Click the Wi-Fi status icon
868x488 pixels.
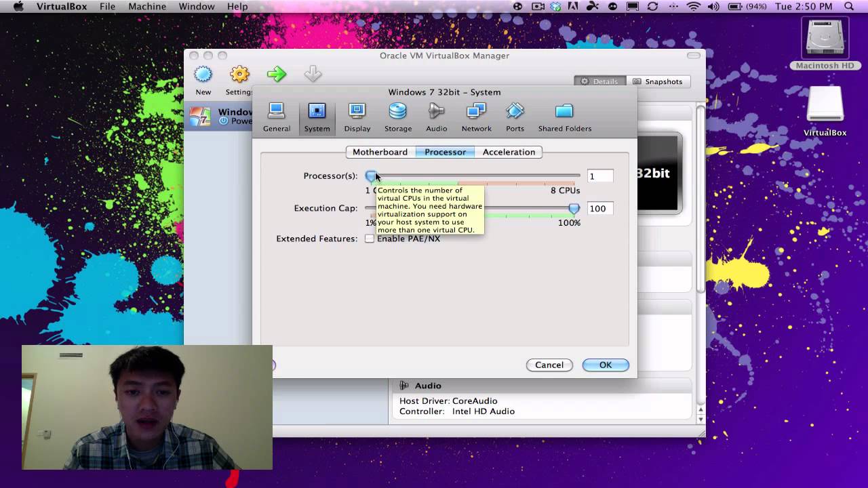pyautogui.click(x=693, y=7)
